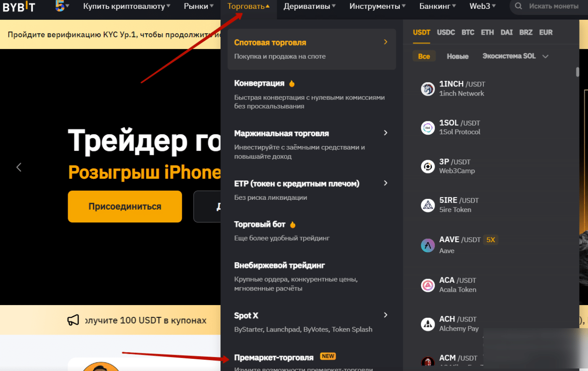Click the Bybit logo
588x371 pixels.
point(19,6)
